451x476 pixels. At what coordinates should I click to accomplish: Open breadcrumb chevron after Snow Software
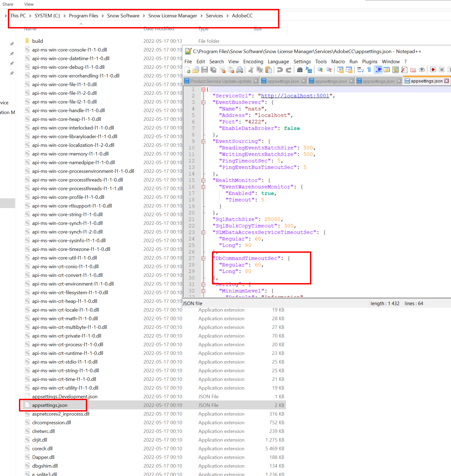(x=144, y=16)
